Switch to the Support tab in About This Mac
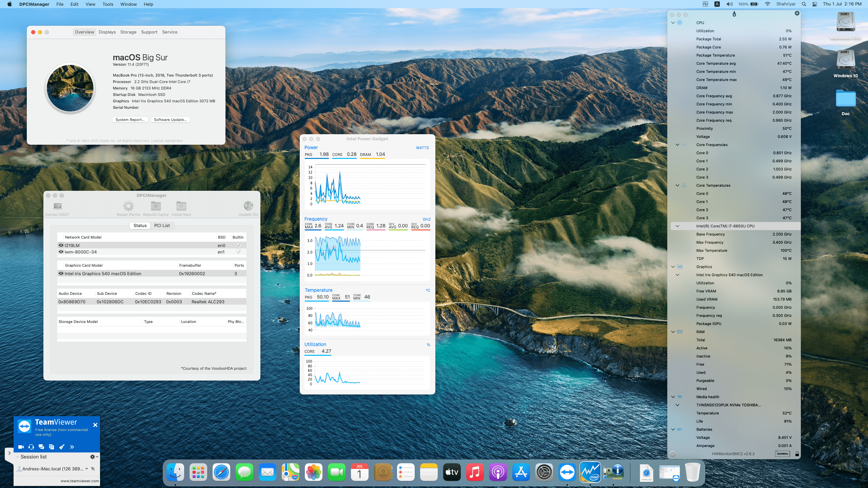 pos(149,32)
